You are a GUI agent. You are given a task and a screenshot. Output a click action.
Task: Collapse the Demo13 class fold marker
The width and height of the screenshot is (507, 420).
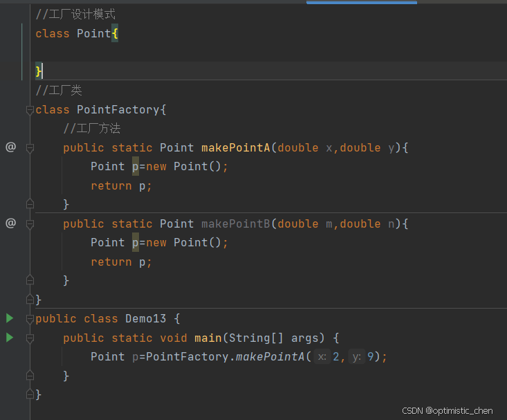coord(30,320)
